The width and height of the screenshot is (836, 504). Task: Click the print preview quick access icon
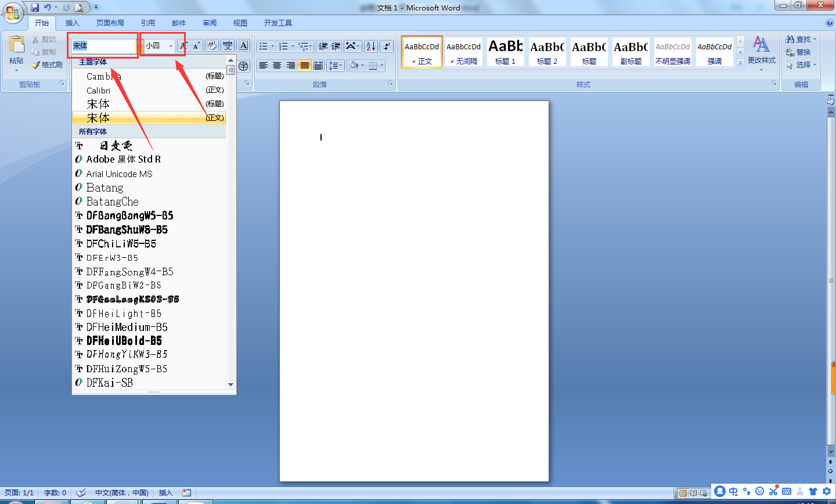click(x=79, y=8)
